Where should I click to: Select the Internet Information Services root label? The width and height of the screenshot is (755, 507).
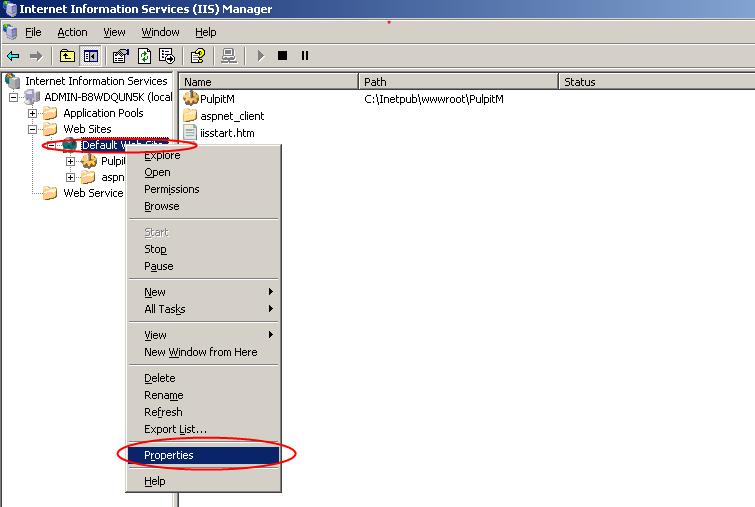click(96, 81)
